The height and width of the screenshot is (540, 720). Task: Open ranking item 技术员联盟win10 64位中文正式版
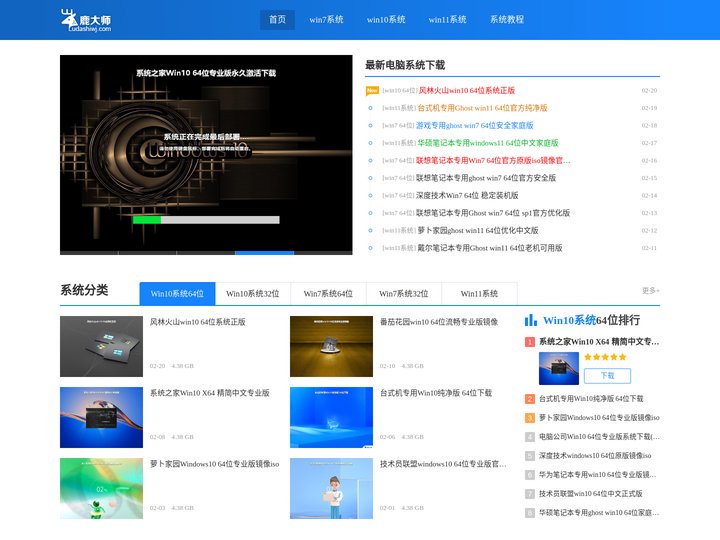click(x=591, y=494)
